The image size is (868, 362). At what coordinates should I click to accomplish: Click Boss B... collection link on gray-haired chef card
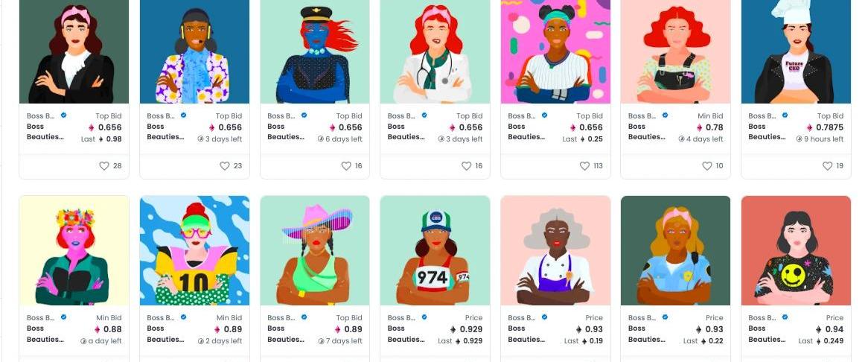tap(521, 318)
